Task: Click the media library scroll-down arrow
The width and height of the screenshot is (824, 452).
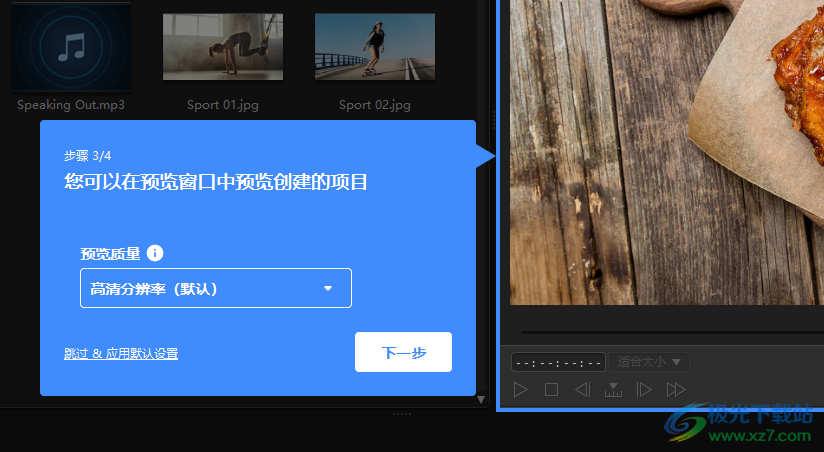Action: pos(481,400)
